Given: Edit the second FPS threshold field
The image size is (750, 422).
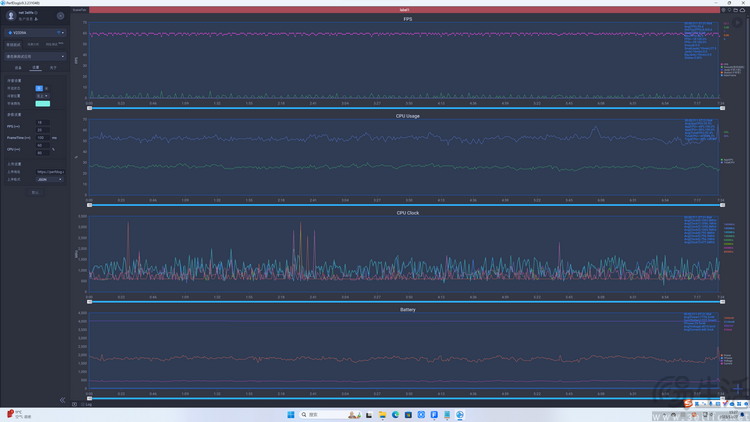Looking at the screenshot, I should click(43, 130).
